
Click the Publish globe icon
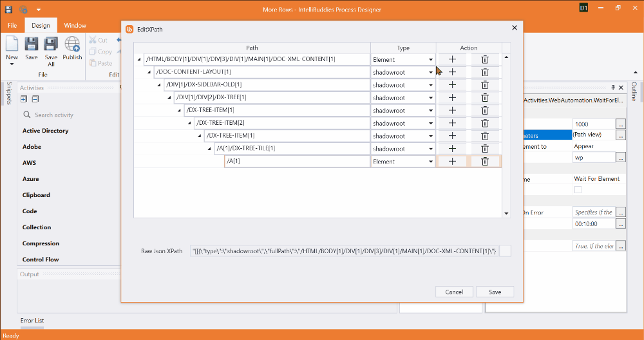click(72, 44)
